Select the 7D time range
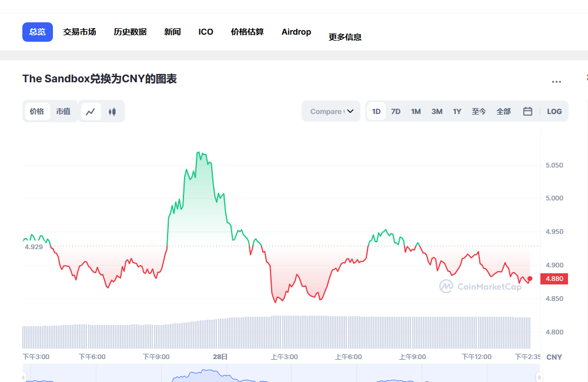The image size is (588, 382). tap(396, 111)
